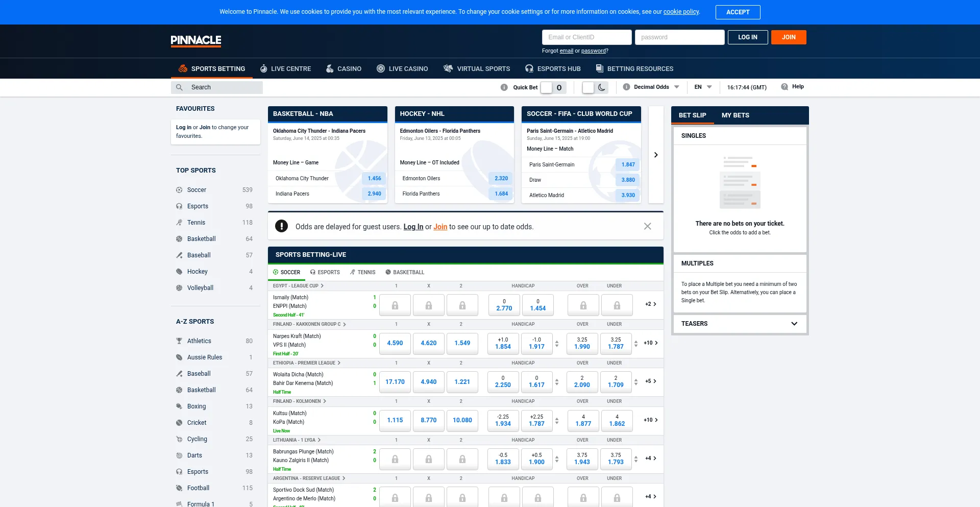Image resolution: width=980 pixels, height=507 pixels.
Task: Click the Pinnacle logo
Action: pyautogui.click(x=195, y=41)
